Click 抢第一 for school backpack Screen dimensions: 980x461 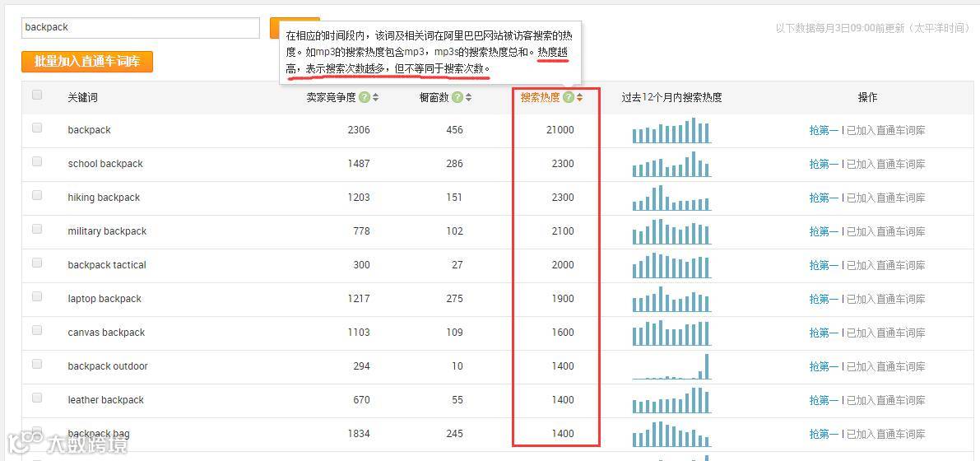[824, 164]
